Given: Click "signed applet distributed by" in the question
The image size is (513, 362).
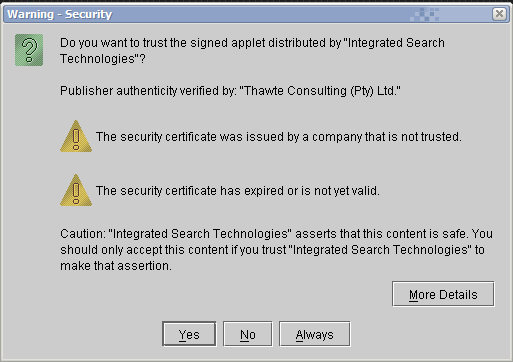Looking at the screenshot, I should pyautogui.click(x=270, y=43).
